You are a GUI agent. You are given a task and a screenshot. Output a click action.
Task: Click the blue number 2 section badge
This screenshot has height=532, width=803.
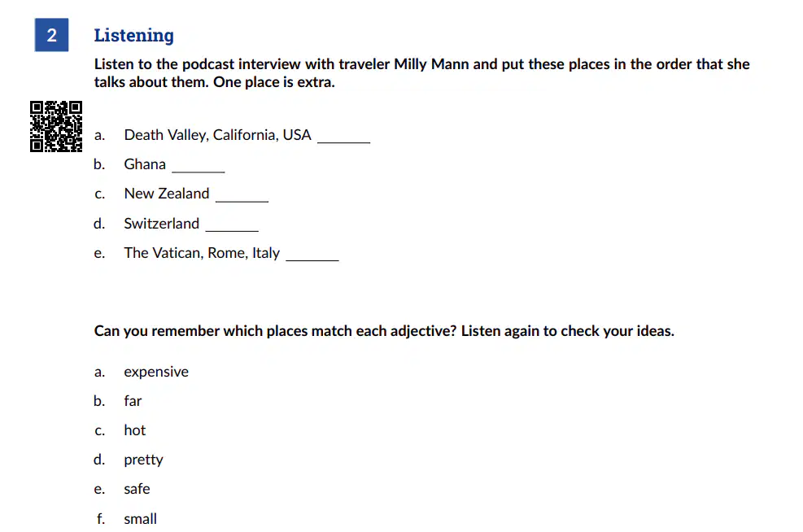pos(52,35)
